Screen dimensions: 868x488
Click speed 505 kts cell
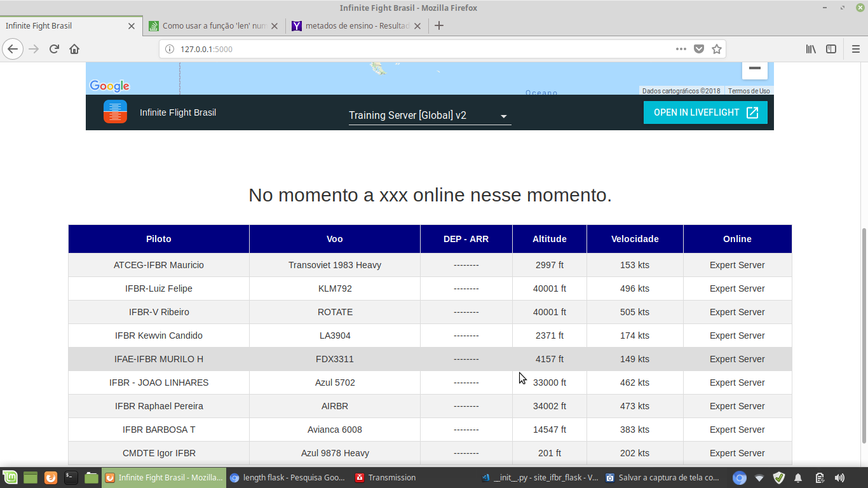[635, 312]
